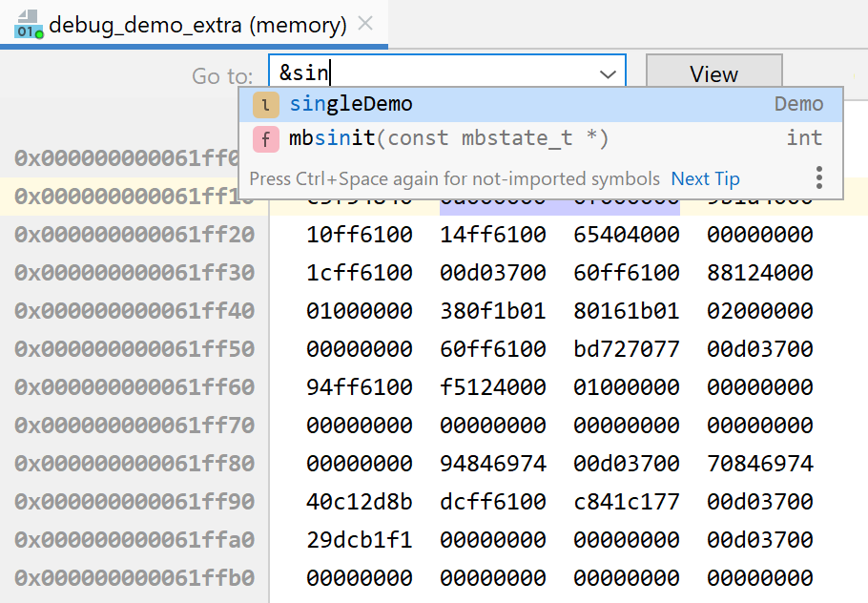This screenshot has height=603, width=868.
Task: Click the memory file icon in tab
Action: pyautogui.click(x=28, y=25)
